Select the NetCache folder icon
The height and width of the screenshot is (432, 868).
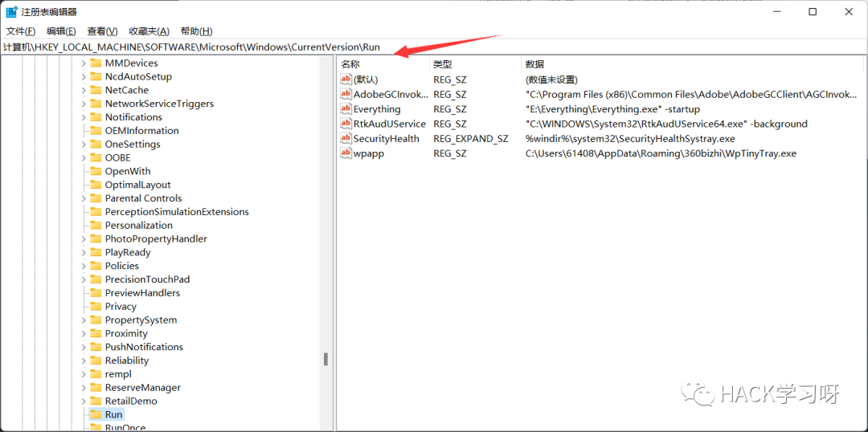96,90
